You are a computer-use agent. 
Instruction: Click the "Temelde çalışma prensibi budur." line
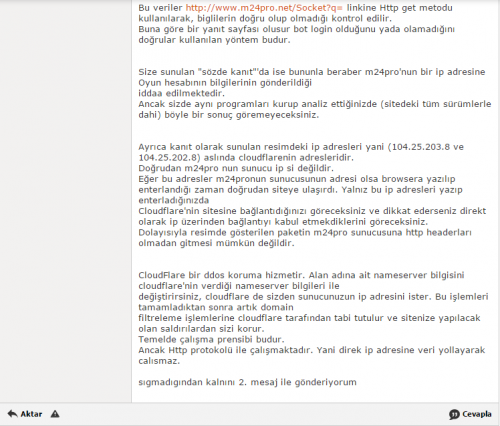pos(211,339)
